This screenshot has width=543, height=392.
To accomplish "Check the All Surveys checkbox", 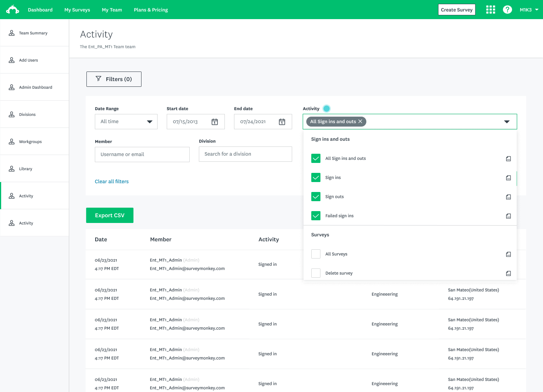I will 316,254.
